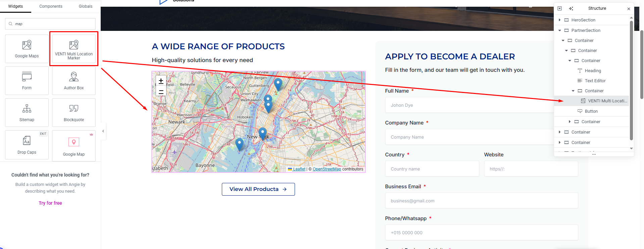Click the Country name input field

(x=432, y=169)
